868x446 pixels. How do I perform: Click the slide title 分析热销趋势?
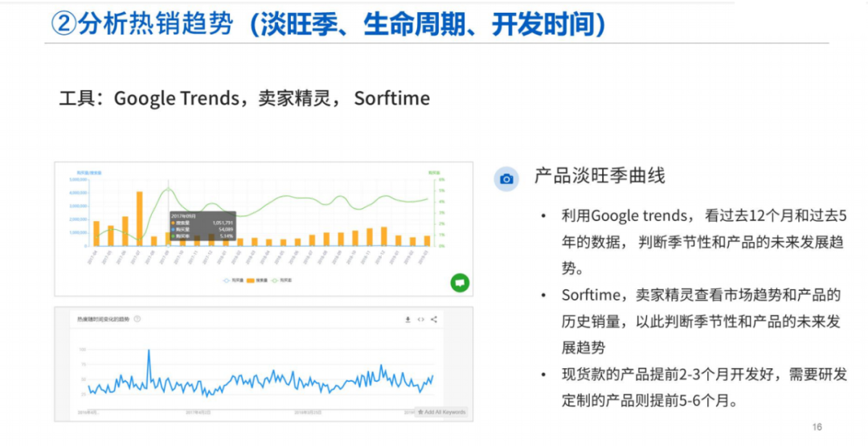156,24
